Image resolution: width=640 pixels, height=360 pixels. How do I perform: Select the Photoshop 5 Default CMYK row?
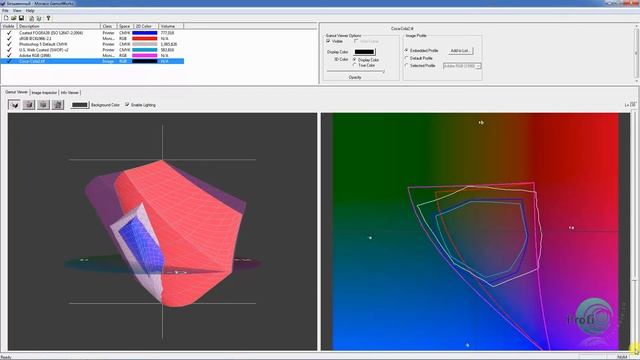pos(43,44)
